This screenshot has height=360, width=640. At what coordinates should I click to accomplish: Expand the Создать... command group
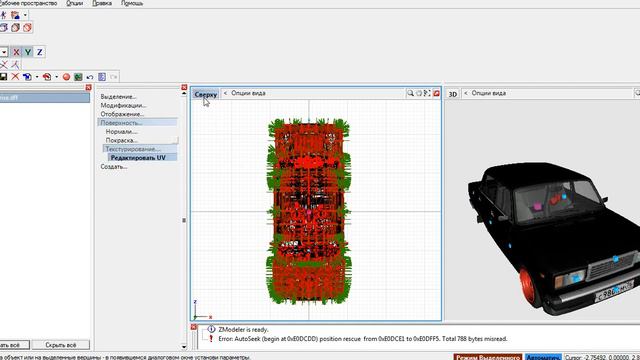pos(114,167)
